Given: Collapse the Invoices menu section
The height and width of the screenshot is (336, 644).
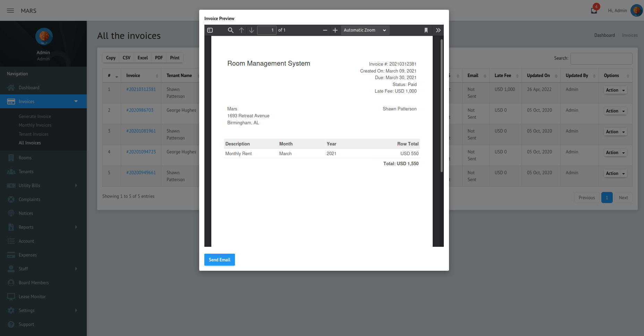Looking at the screenshot, I should pyautogui.click(x=76, y=101).
